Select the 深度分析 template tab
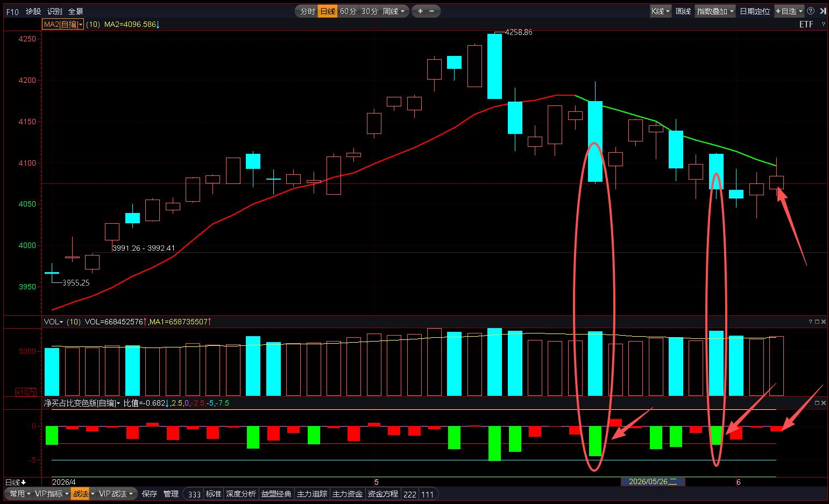829x504 pixels. pos(241,494)
